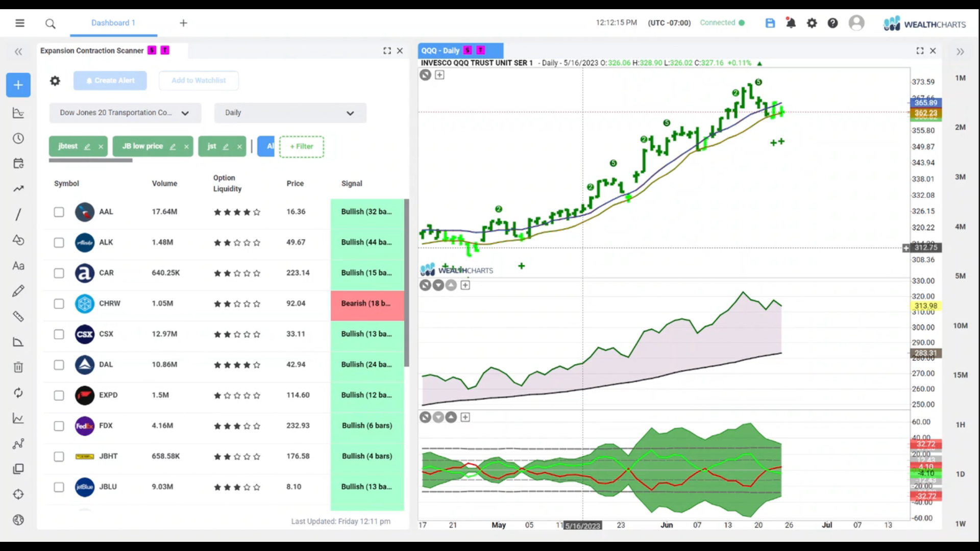Screen dimensions: 980x551
Task: Maximize the Expansion Contraction Scanner panel
Action: [x=387, y=51]
